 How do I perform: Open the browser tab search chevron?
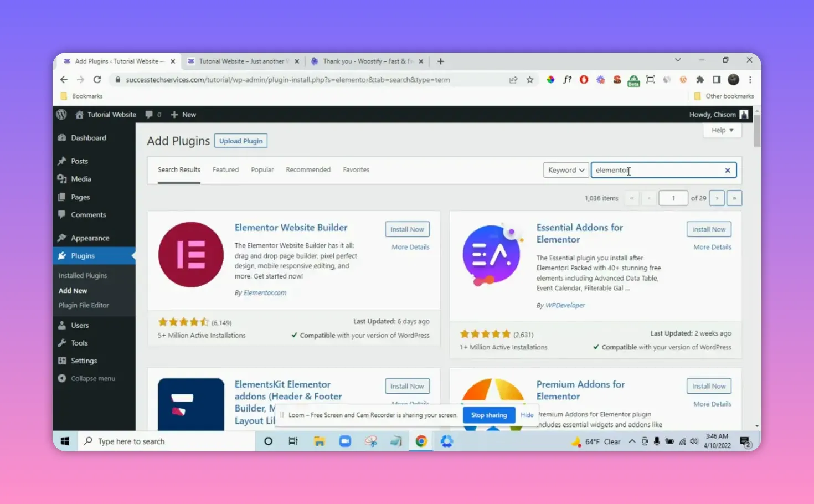click(x=678, y=60)
